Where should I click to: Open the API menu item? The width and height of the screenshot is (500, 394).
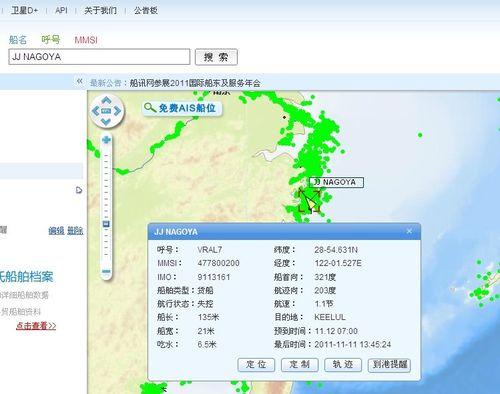coord(61,11)
